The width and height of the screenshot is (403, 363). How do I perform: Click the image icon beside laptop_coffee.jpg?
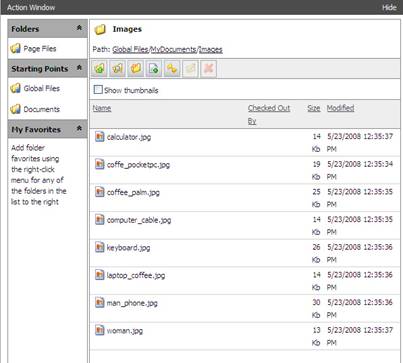coord(99,275)
